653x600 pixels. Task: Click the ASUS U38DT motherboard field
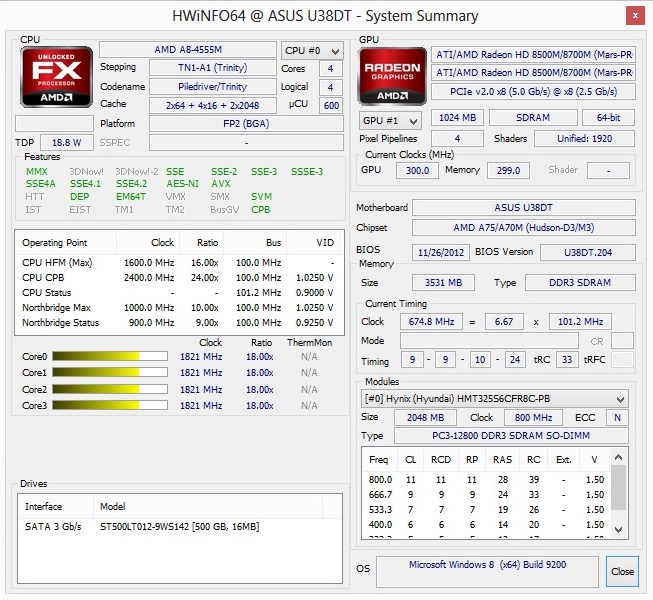(x=523, y=208)
